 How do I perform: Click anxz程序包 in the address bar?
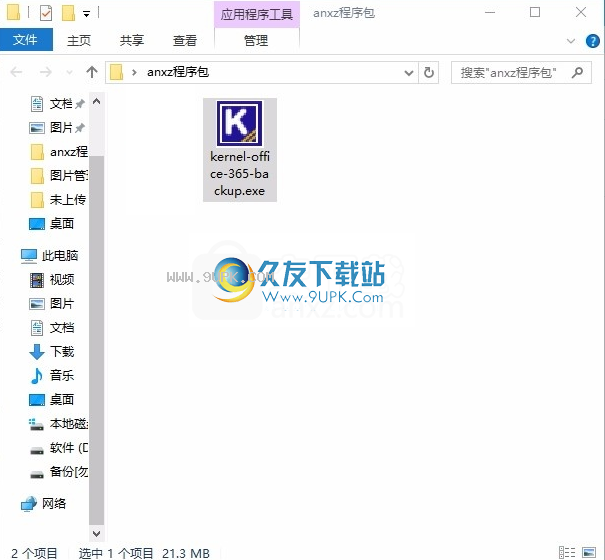178,72
